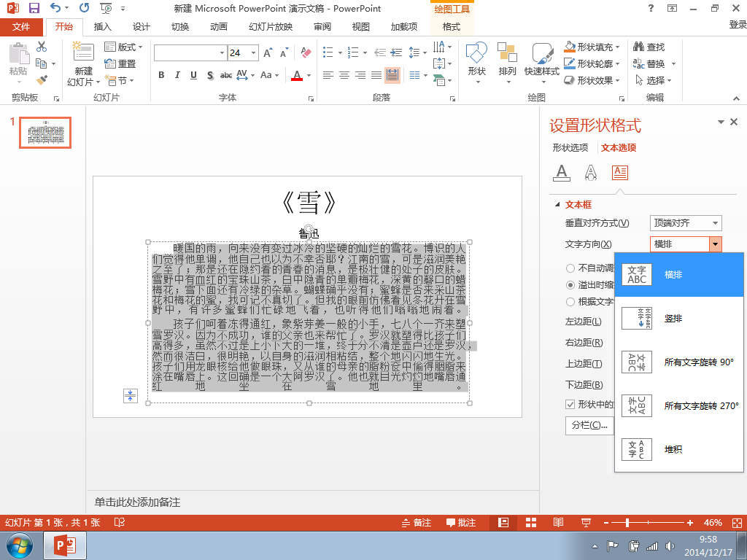Clear all formatting with the eraser icon
The height and width of the screenshot is (560, 747).
306,52
